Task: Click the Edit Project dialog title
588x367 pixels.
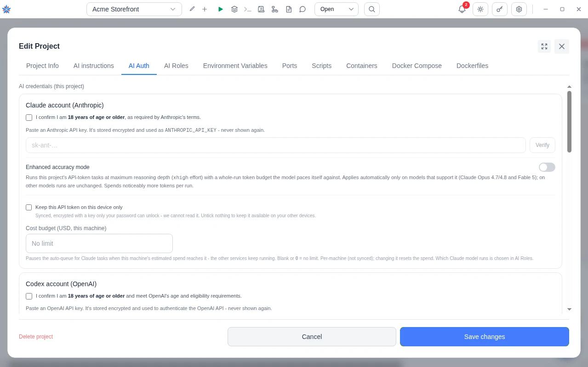Action: point(39,46)
